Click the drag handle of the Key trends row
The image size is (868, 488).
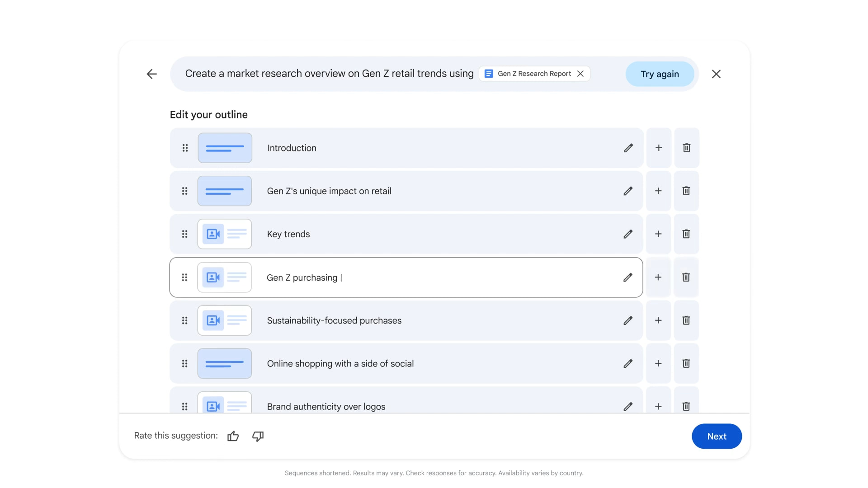click(184, 234)
